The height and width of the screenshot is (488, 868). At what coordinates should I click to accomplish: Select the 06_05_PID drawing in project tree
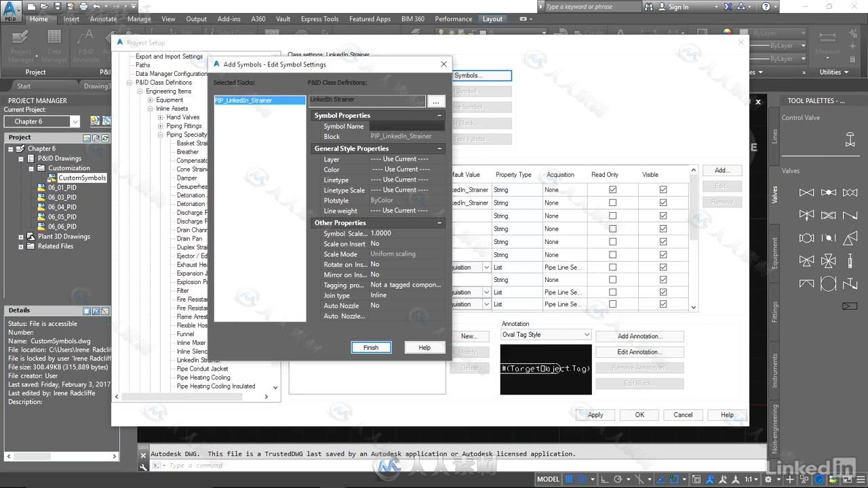click(x=62, y=217)
